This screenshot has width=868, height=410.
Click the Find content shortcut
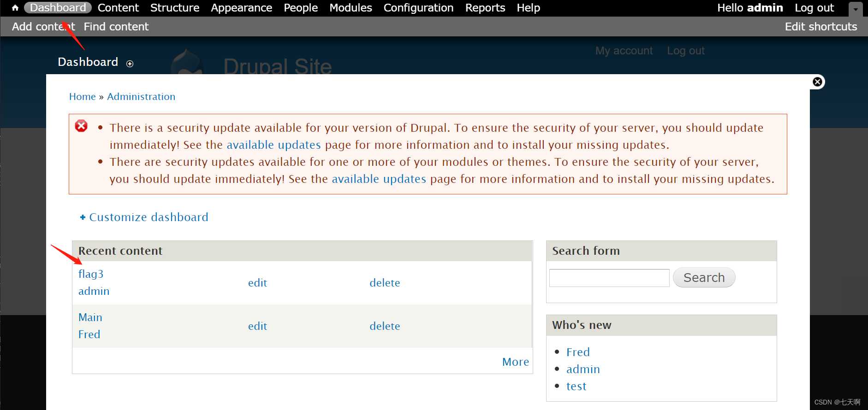[x=116, y=27]
